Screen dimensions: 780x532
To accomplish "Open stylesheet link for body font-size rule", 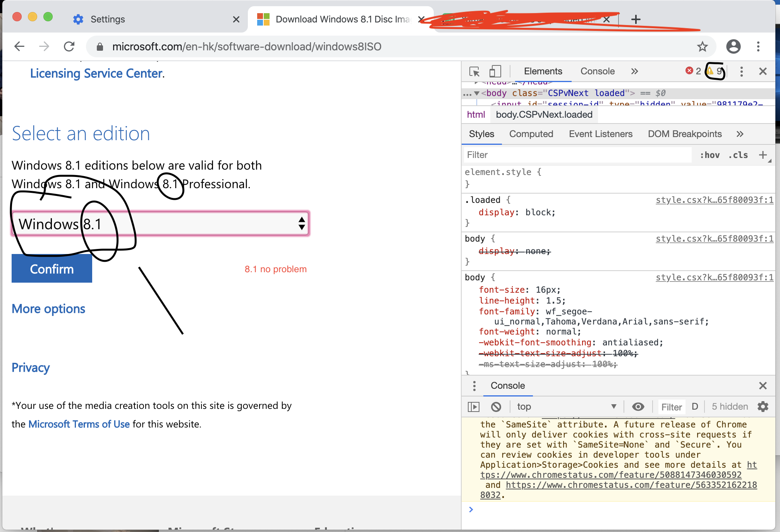I will [714, 277].
